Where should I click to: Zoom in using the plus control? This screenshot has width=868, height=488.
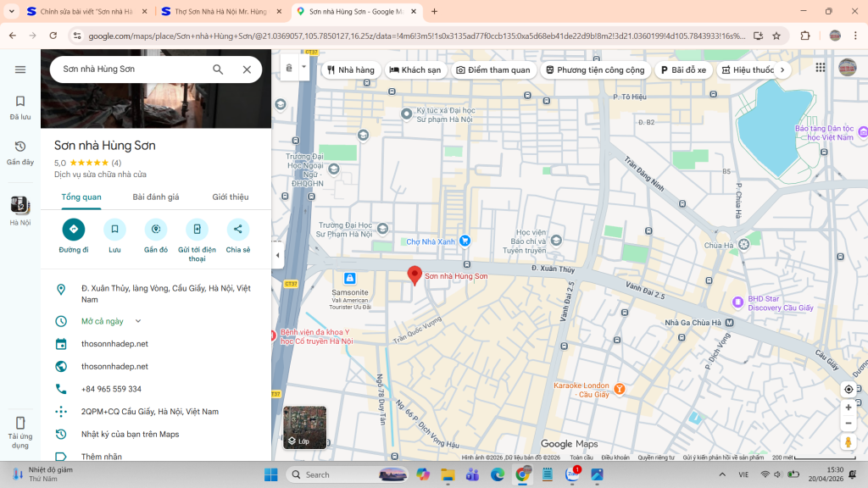849,407
